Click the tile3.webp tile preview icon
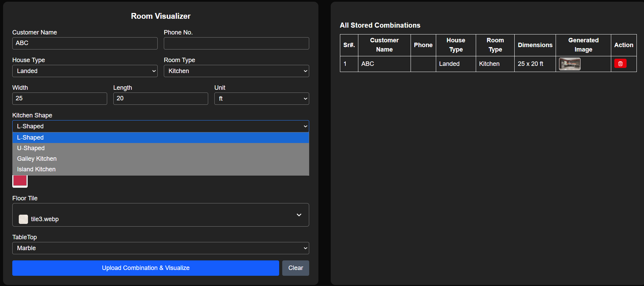The width and height of the screenshot is (644, 286). pos(23,219)
